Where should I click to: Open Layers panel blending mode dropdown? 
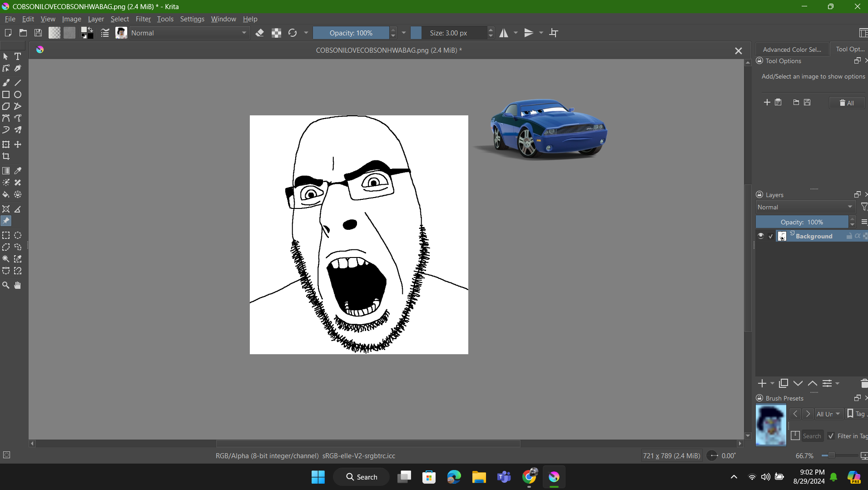click(805, 207)
